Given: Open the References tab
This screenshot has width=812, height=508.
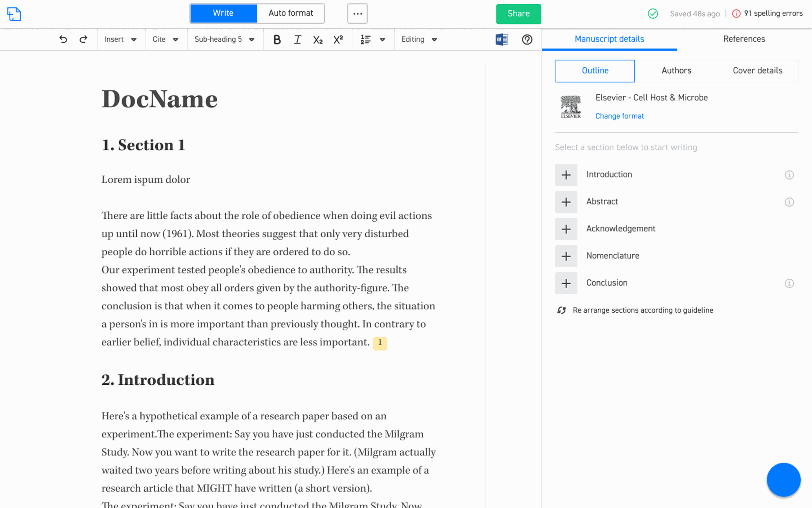Looking at the screenshot, I should pyautogui.click(x=744, y=39).
